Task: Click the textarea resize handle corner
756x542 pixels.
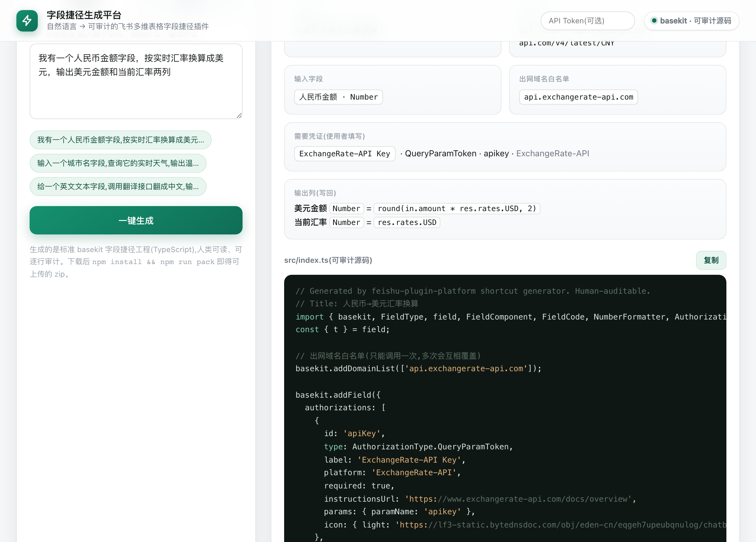Action: click(x=239, y=115)
